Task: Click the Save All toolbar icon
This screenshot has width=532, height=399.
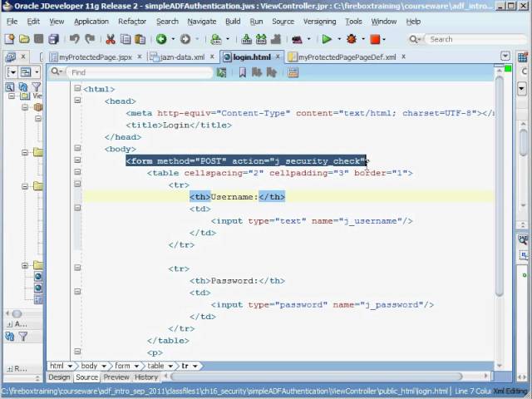Action: tap(53, 39)
